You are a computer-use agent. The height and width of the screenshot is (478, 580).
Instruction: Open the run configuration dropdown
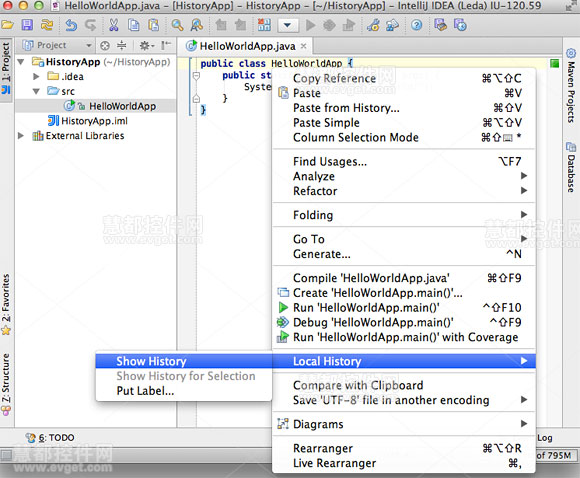pos(287,26)
